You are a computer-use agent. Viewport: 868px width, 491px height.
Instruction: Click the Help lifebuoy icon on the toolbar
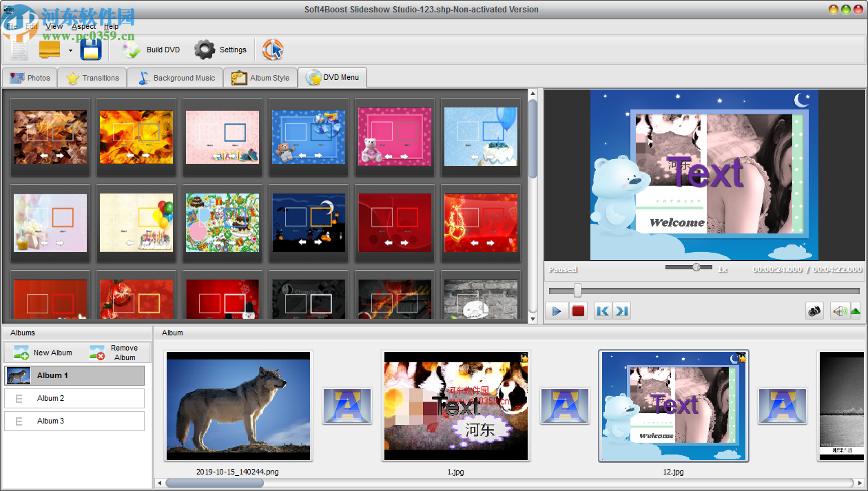tap(273, 49)
